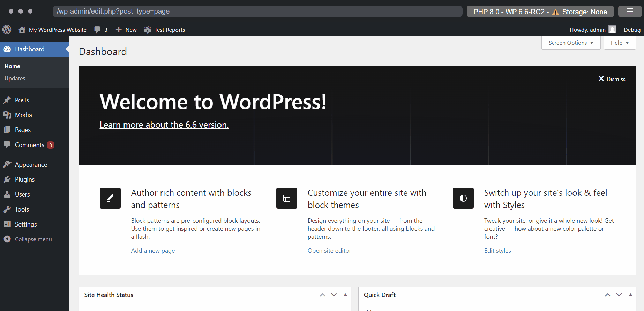Click the half-circle Styles icon
The image size is (644, 311).
point(463,198)
